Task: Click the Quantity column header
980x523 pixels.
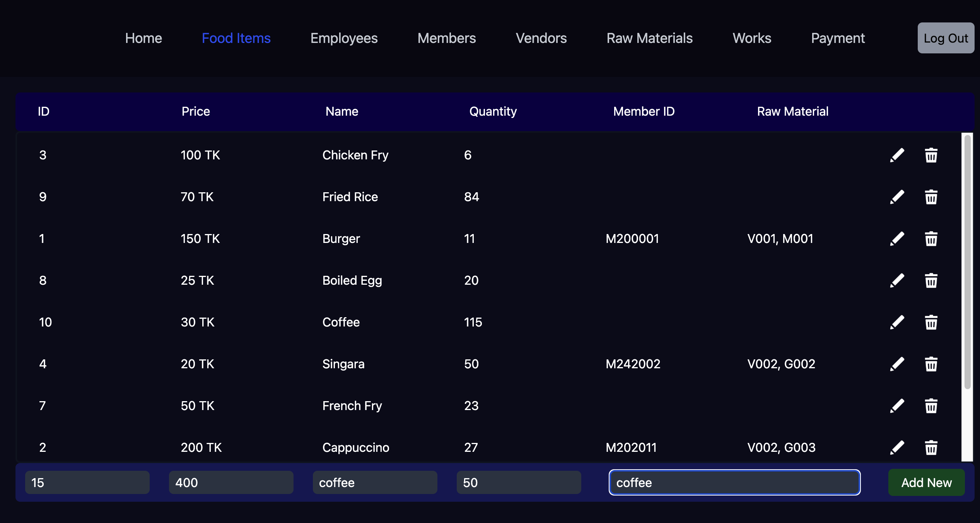Action: [x=493, y=111]
